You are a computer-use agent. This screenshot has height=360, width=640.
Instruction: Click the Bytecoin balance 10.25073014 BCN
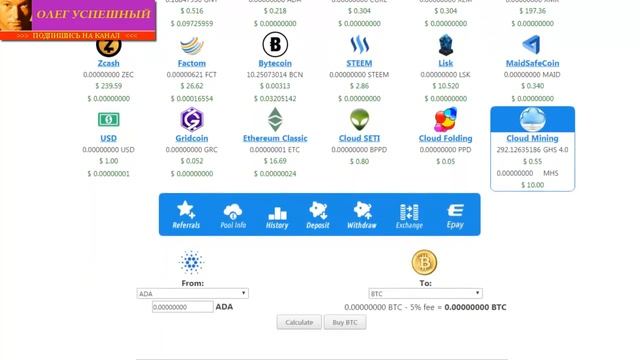coord(275,75)
